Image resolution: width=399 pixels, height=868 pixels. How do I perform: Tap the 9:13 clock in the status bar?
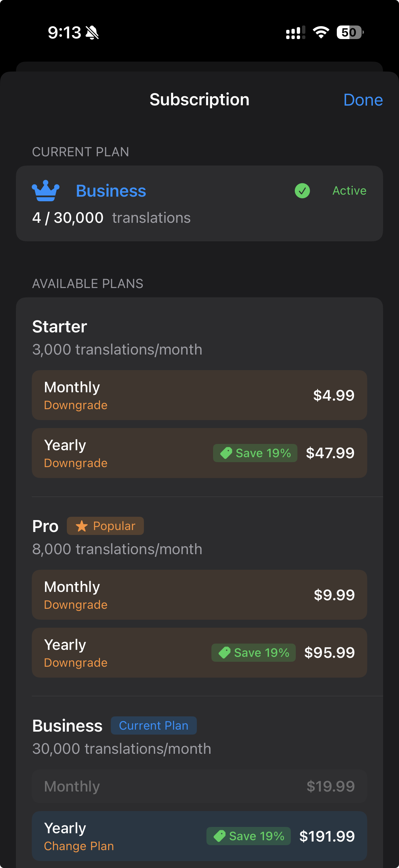point(65,32)
